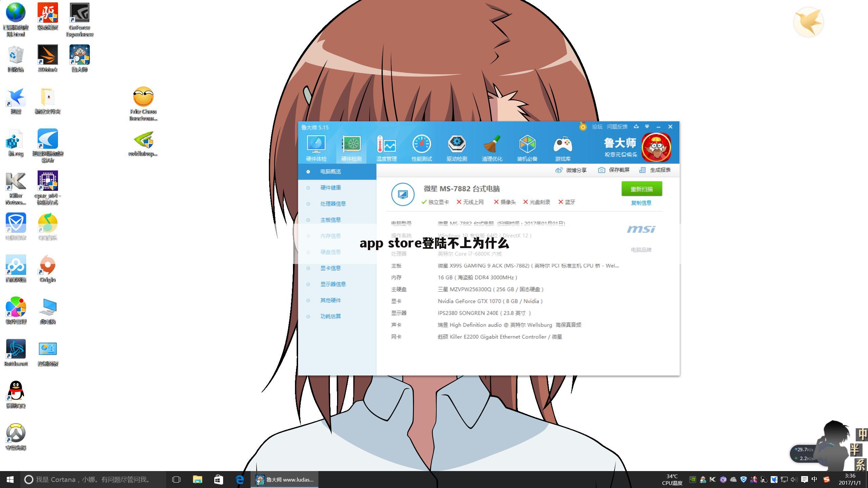This screenshot has height=488, width=868.
Task: Open the 问题反馈 feedback link
Action: coord(617,127)
